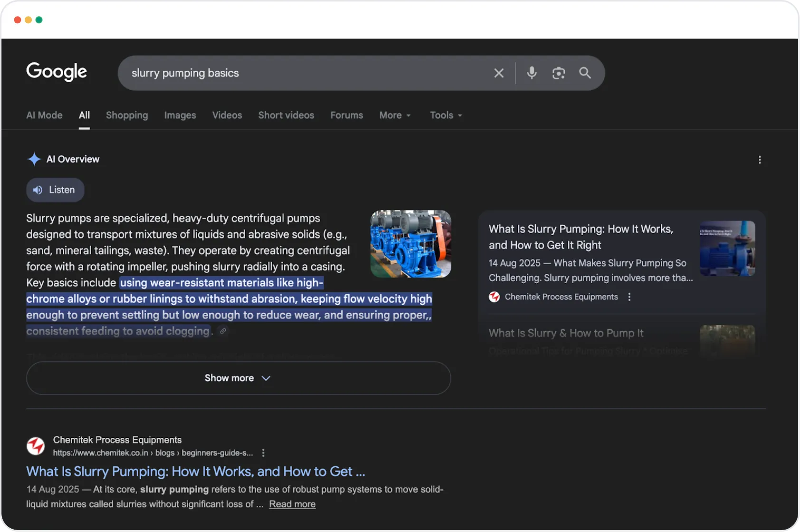Switch to the Videos tab
This screenshot has height=532, width=800.
click(x=227, y=115)
